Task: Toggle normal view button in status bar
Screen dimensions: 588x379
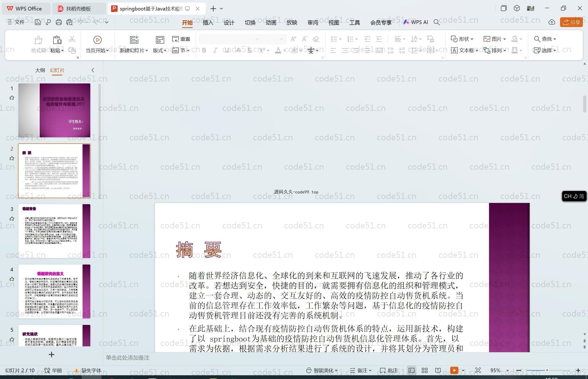Action: 411,370
